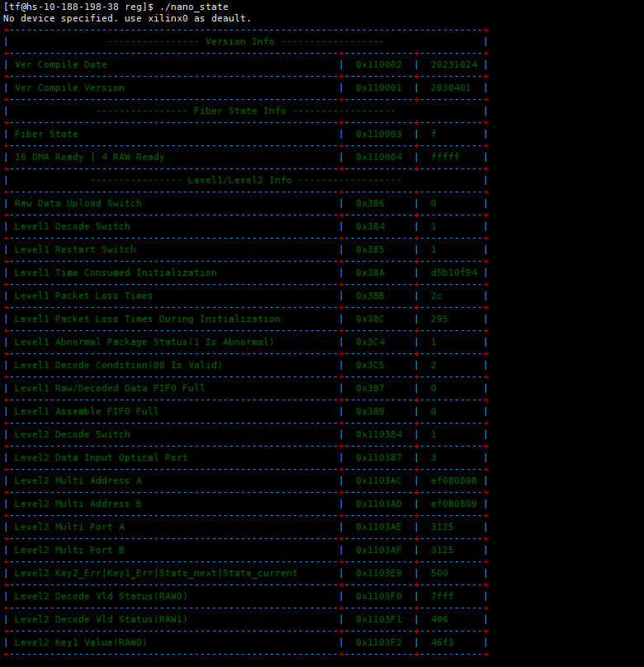Image resolution: width=644 pixels, height=667 pixels.
Task: Click the DMA ready value fffff
Action: (x=445, y=157)
